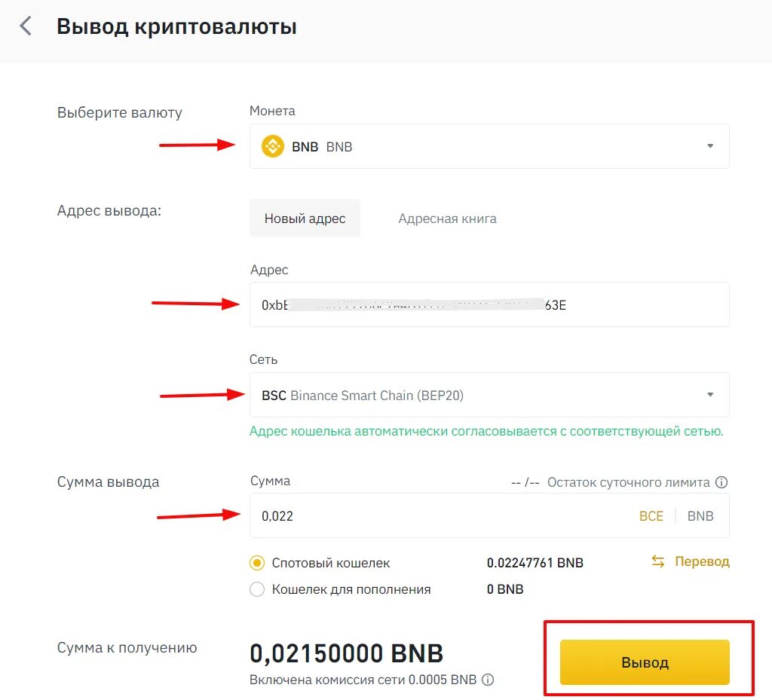Click the transfer arrows icon

click(658, 561)
